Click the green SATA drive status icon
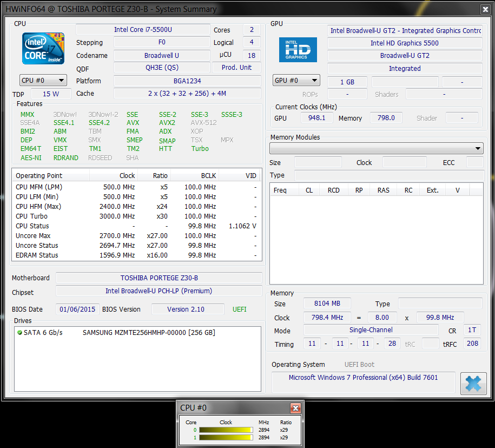Screen dimensions: 495x448 tap(19, 332)
